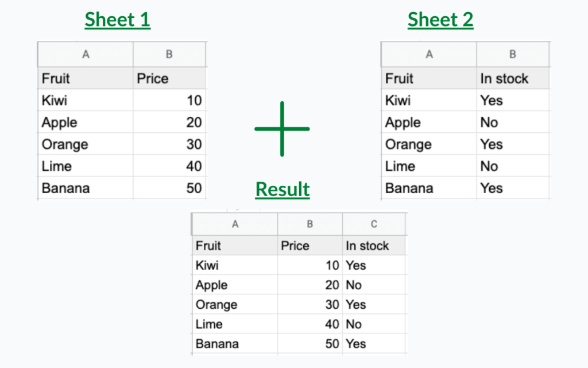Image resolution: width=588 pixels, height=368 pixels.
Task: Select the price cell containing 30 in Sheet 1
Action: click(x=169, y=144)
